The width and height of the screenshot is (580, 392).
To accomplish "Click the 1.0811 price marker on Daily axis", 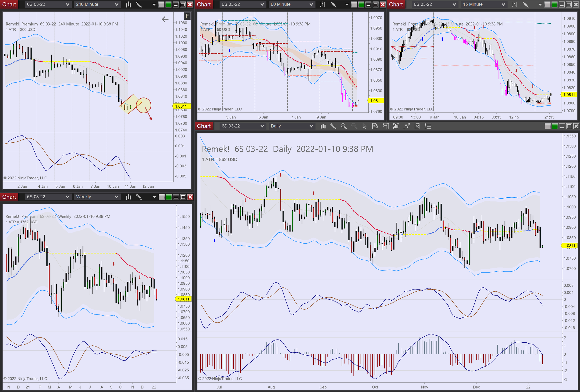I will click(x=569, y=246).
